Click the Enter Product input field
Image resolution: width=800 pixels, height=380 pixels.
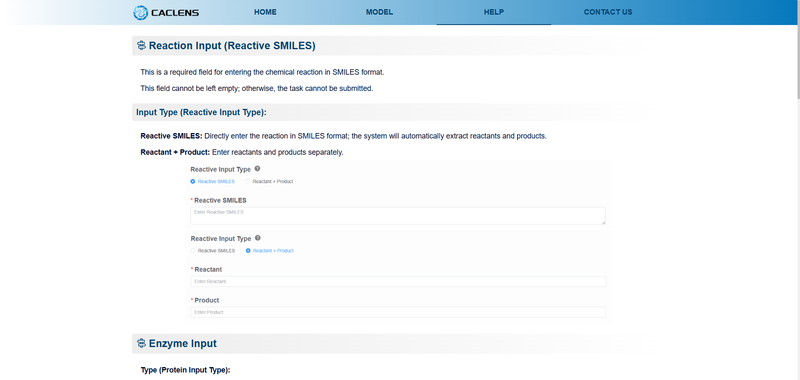pyautogui.click(x=398, y=312)
